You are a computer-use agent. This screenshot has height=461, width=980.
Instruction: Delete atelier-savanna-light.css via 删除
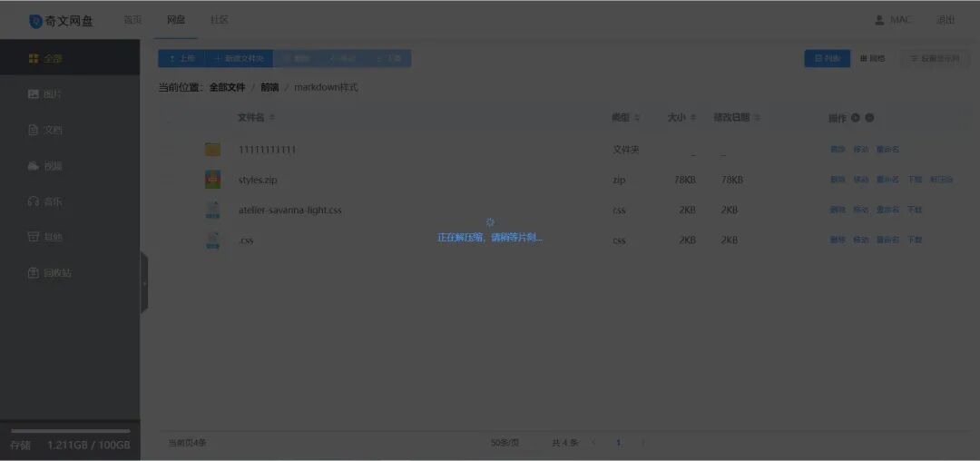click(x=838, y=210)
